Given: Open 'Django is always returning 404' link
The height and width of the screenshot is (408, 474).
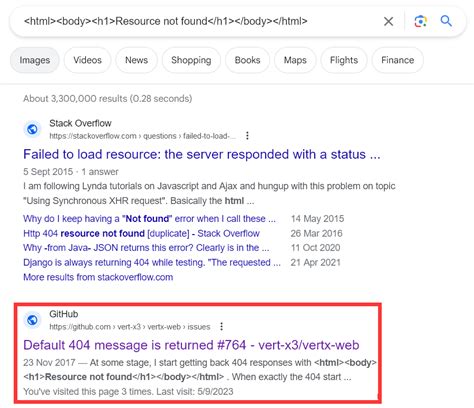Looking at the screenshot, I should [x=152, y=262].
